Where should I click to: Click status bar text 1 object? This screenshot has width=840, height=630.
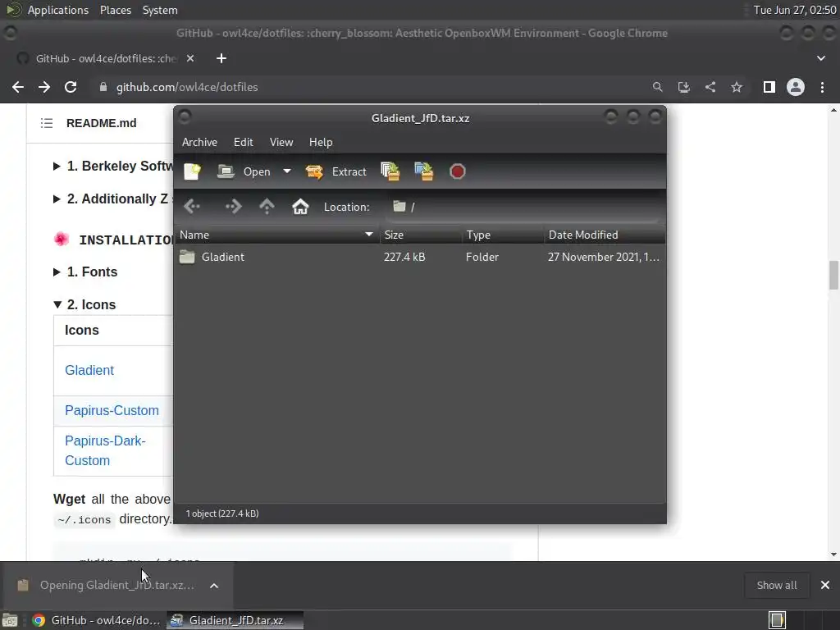coord(222,514)
